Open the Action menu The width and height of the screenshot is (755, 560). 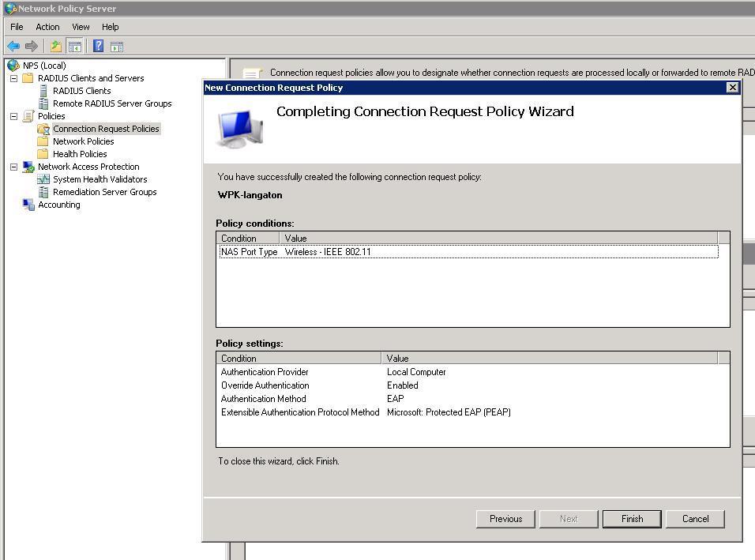[47, 27]
